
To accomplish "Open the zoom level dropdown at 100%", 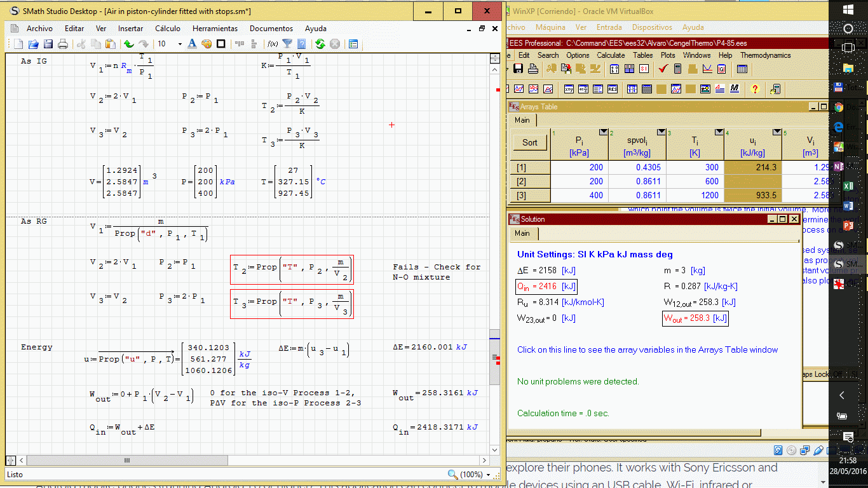I will tap(488, 475).
